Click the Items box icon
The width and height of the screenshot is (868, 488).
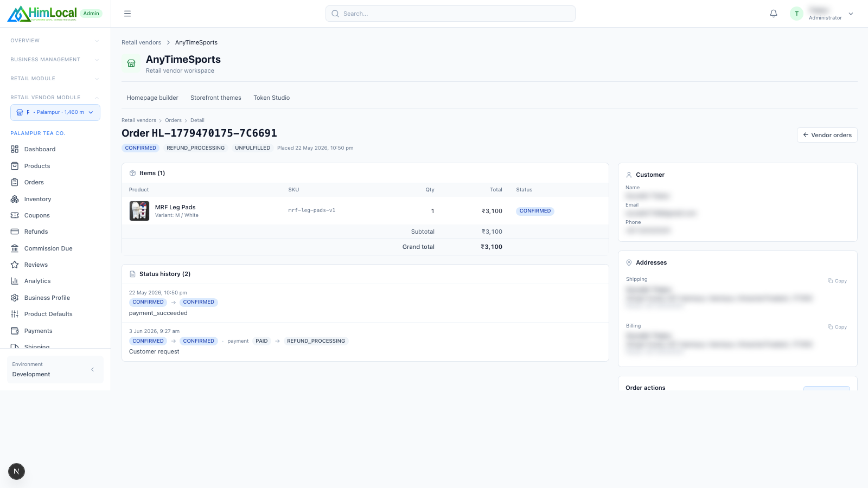pyautogui.click(x=132, y=173)
